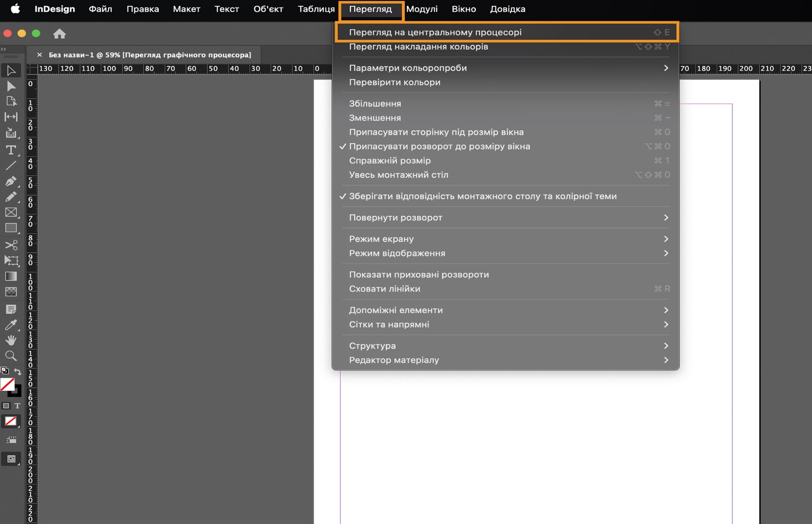
Task: Toggle Припасувати розворот до розміру вікна
Action: click(439, 146)
